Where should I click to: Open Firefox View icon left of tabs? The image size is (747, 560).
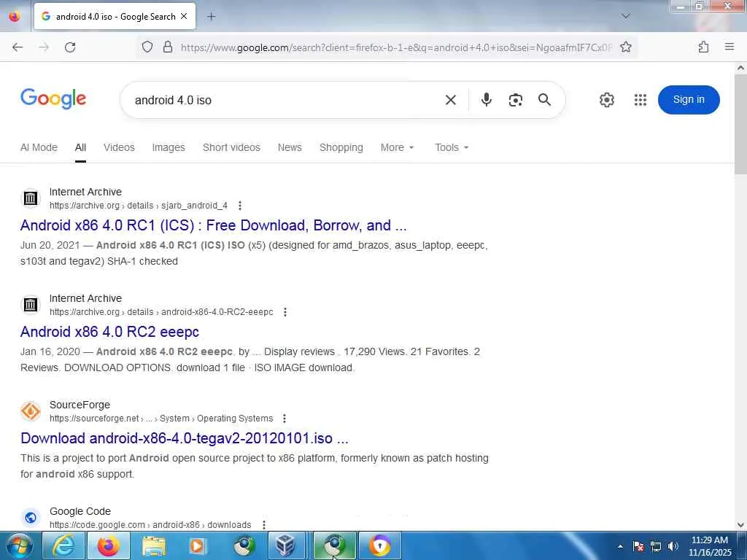(x=15, y=16)
